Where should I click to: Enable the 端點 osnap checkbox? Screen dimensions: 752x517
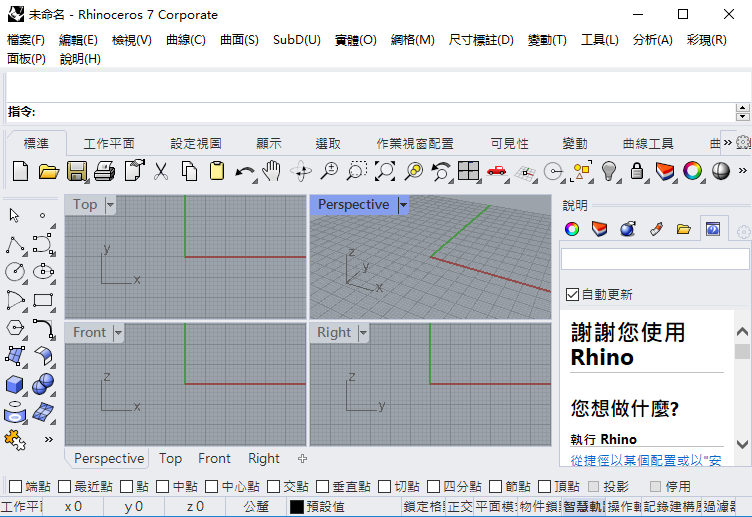(15, 487)
